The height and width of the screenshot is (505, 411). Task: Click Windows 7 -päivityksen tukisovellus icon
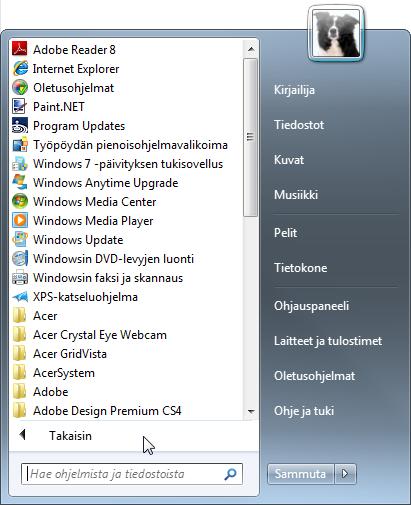[x=20, y=164]
